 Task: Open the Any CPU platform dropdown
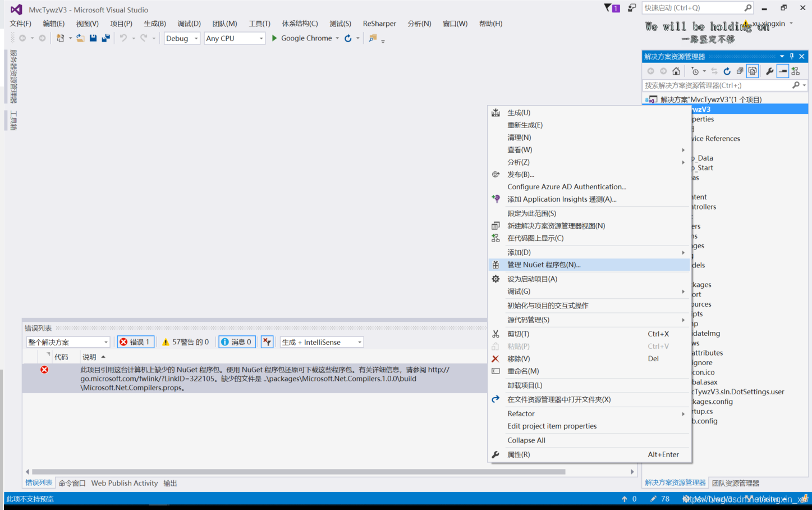click(234, 38)
